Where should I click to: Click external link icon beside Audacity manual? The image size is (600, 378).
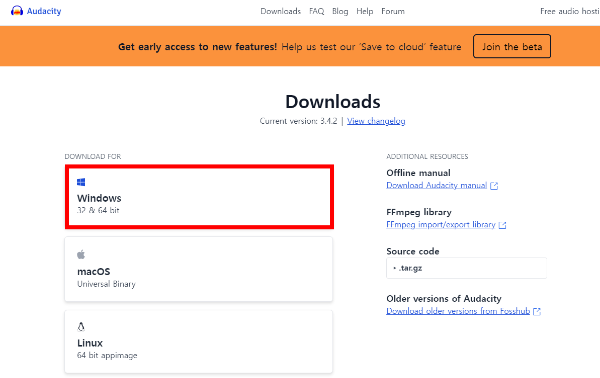click(494, 186)
